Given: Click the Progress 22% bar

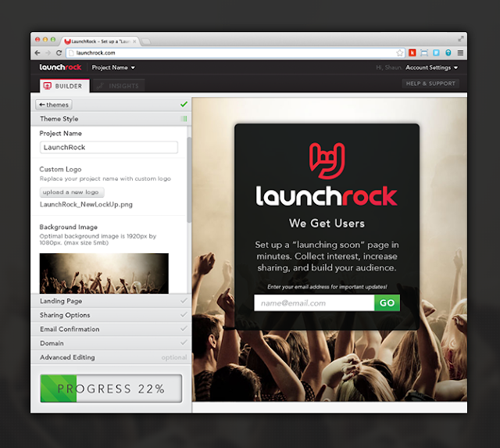Looking at the screenshot, I should click(111, 389).
